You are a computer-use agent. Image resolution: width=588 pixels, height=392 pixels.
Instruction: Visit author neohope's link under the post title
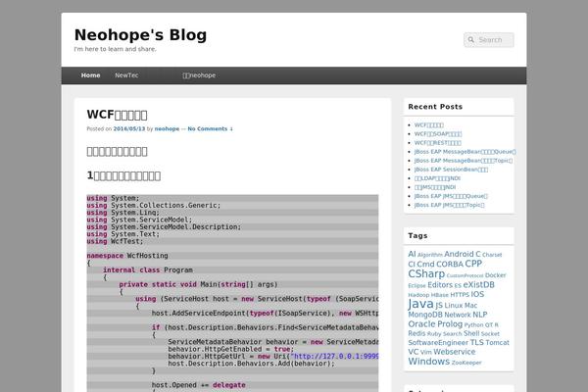point(167,128)
